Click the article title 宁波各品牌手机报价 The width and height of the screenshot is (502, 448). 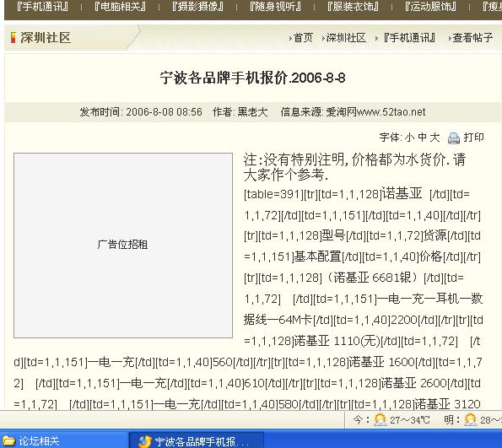coord(252,78)
